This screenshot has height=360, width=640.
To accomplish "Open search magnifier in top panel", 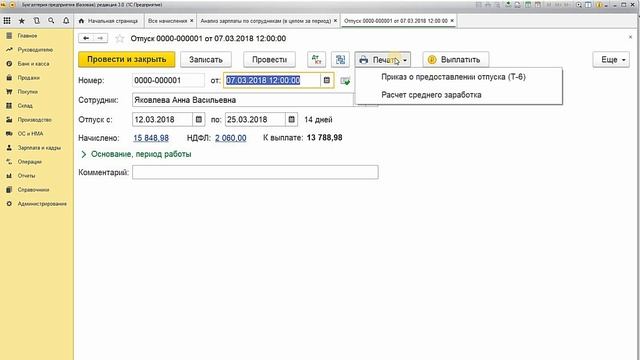I will click(x=51, y=20).
